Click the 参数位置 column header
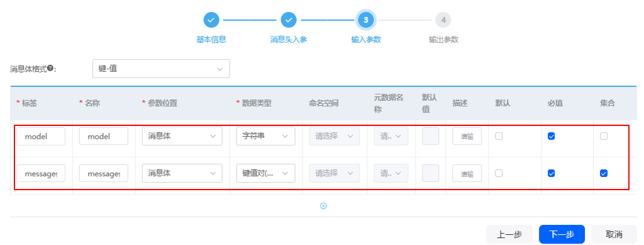This screenshot has height=245, width=644. pos(162,103)
